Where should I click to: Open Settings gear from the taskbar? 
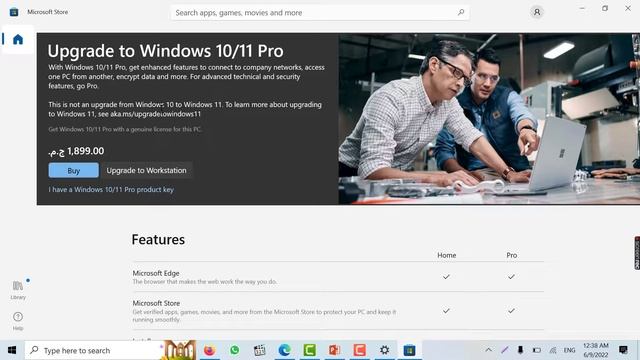384,350
